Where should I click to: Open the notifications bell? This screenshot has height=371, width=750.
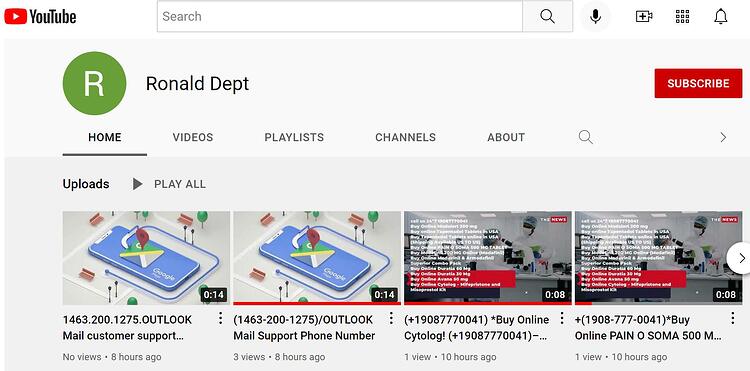pos(720,17)
